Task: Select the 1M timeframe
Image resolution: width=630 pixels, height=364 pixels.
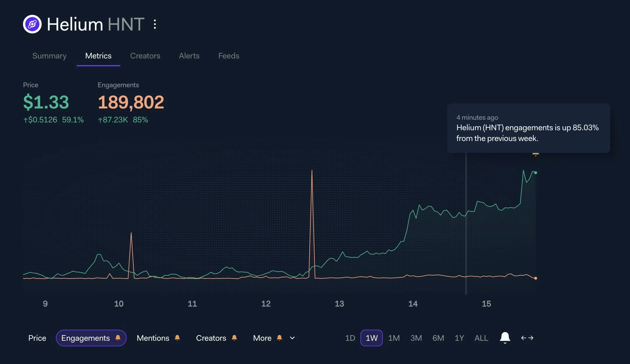Action: click(x=394, y=338)
